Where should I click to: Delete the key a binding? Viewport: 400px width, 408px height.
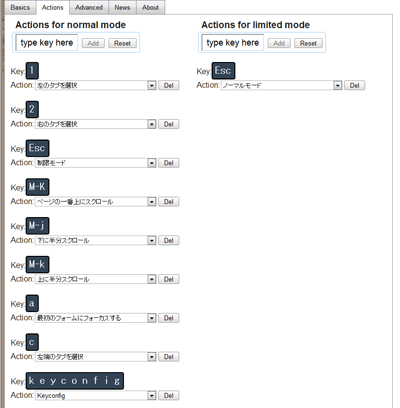pyautogui.click(x=169, y=318)
